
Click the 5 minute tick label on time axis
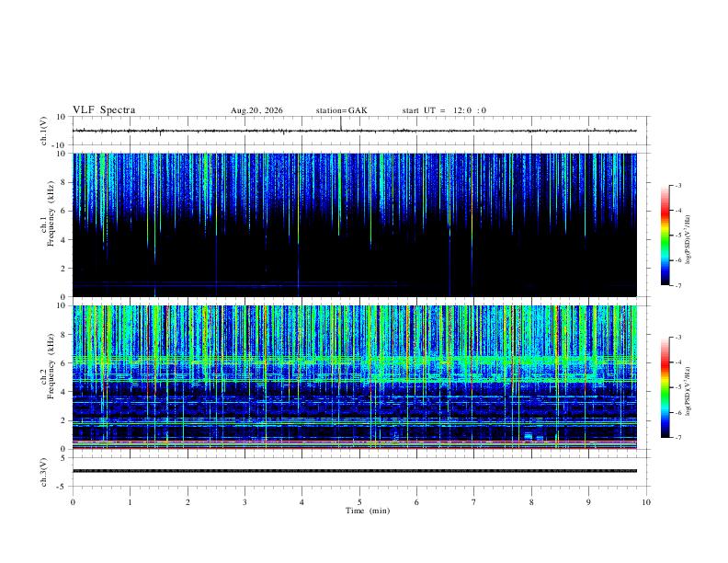pos(359,502)
